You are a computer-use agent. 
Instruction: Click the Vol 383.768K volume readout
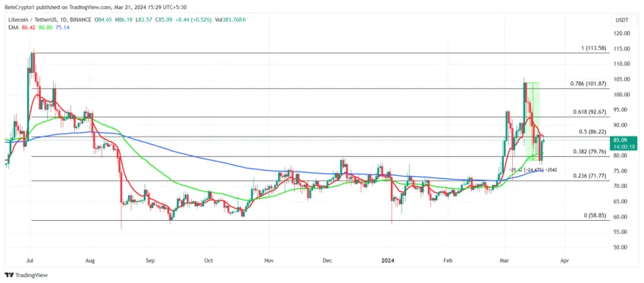tap(234, 20)
